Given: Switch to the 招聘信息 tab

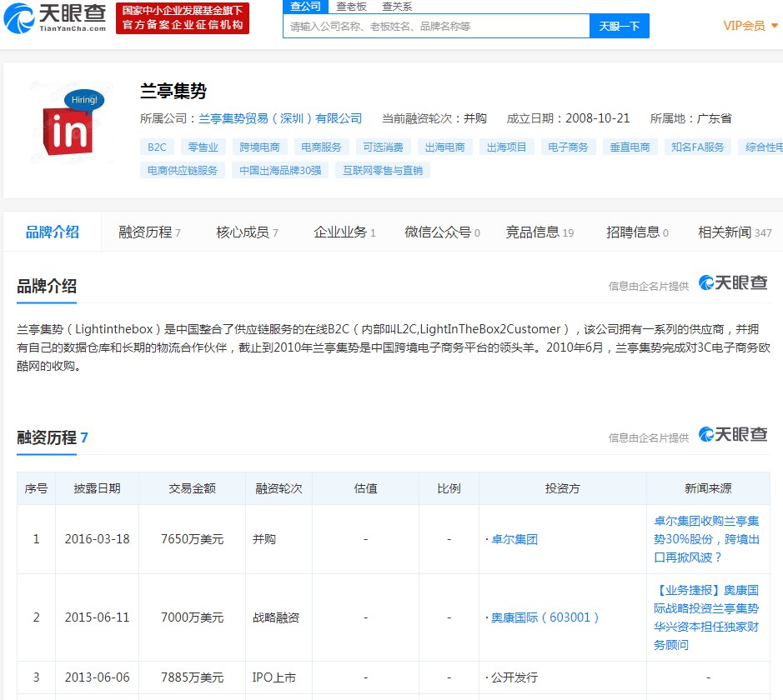Looking at the screenshot, I should 637,232.
